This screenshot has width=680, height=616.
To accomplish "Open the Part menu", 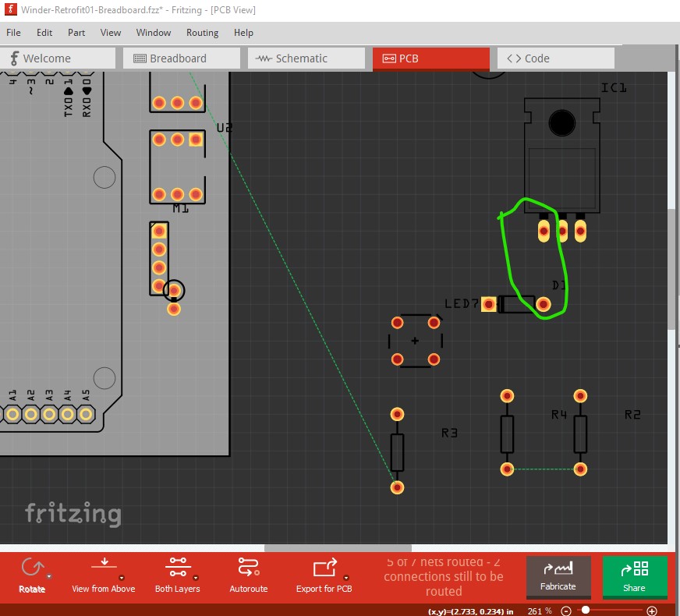I will click(76, 33).
